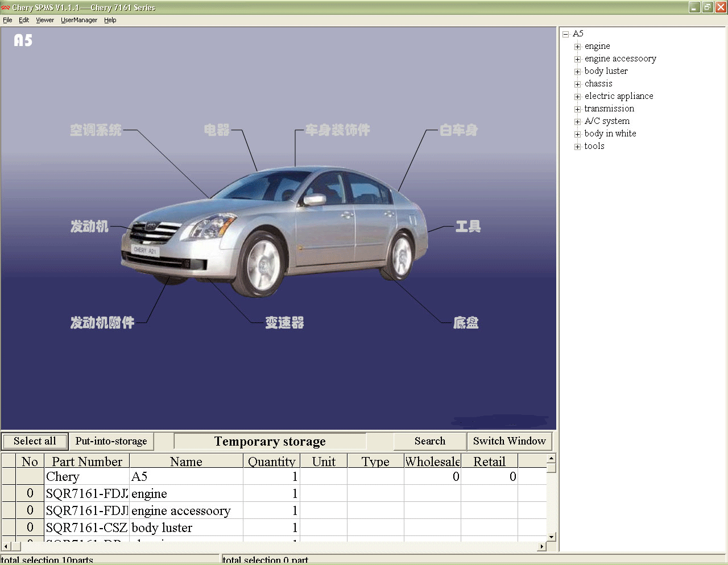The image size is (728, 565).
Task: Expand the tools tree node
Action: [x=577, y=147]
